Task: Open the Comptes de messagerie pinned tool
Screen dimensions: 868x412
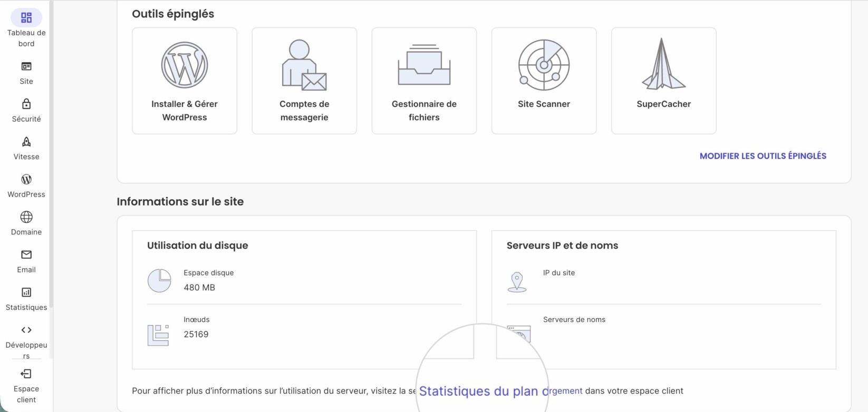Action: [x=304, y=81]
